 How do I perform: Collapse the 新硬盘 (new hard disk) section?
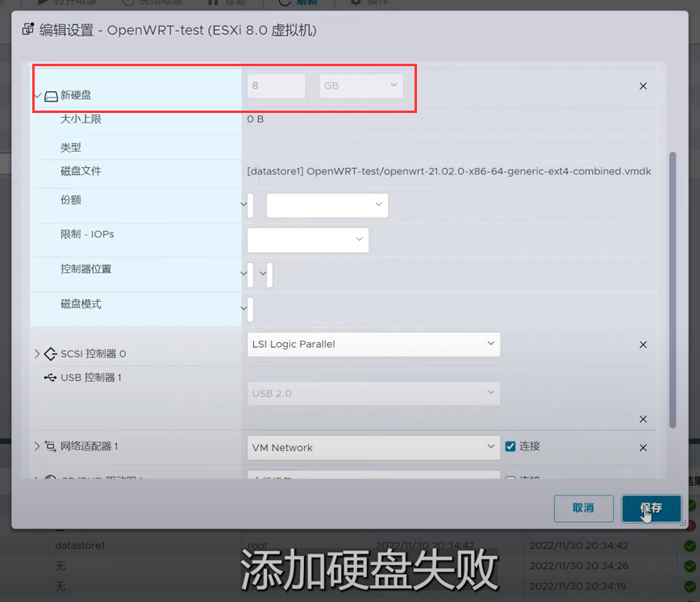point(37,95)
